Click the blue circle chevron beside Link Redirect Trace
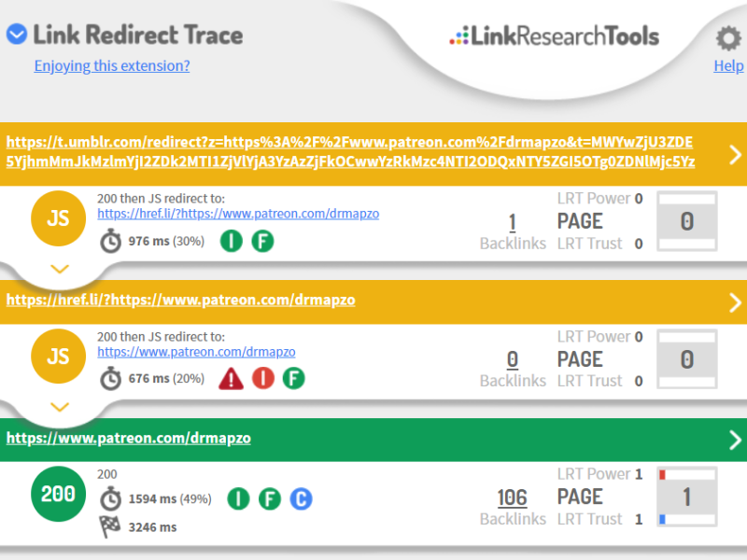This screenshot has height=560, width=747. pos(16,35)
